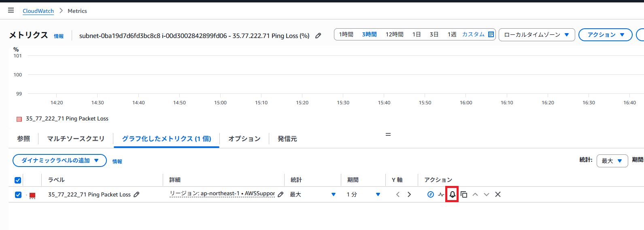Click the red color swatch in metric row
Image resolution: width=644 pixels, height=230 pixels.
tap(32, 195)
